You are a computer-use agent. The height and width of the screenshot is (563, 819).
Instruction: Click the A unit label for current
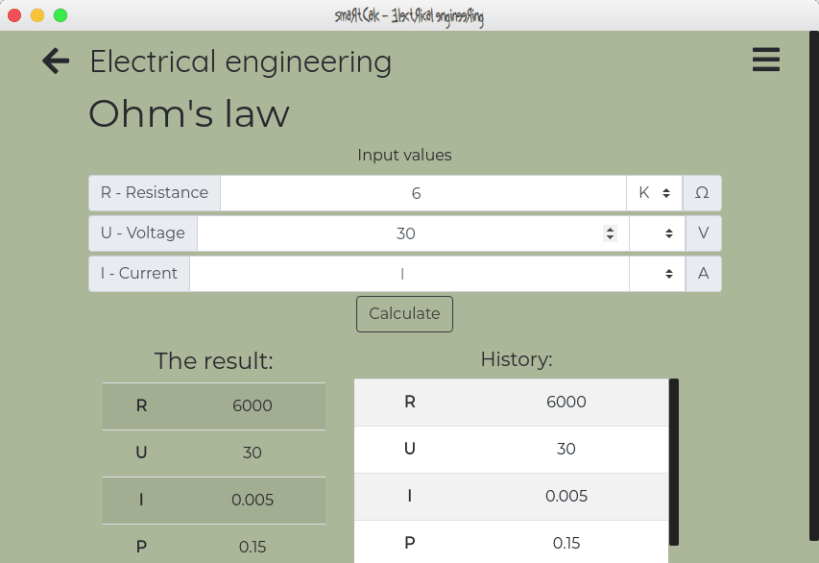703,274
